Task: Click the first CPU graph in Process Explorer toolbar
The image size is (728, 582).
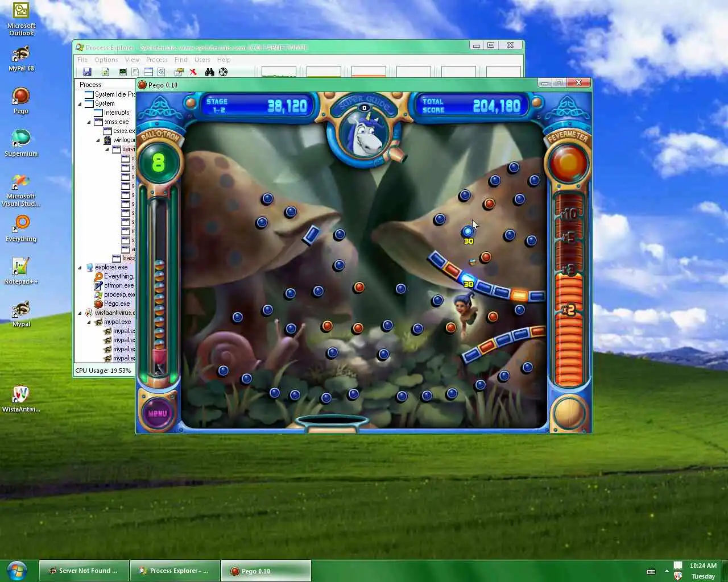Action: [x=279, y=72]
